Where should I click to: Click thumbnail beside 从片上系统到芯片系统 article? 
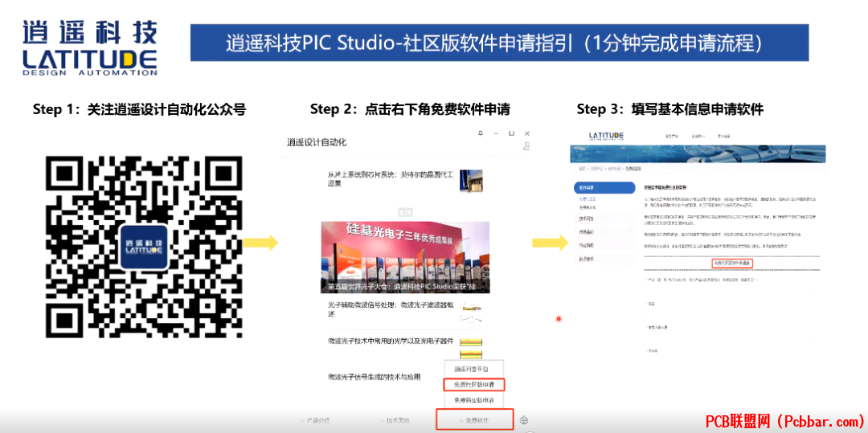tap(471, 180)
